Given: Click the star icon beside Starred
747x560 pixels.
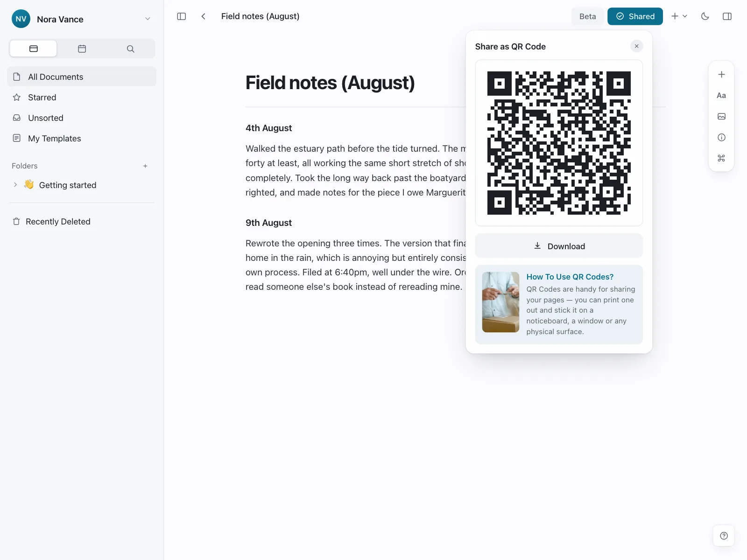Looking at the screenshot, I should click(17, 97).
